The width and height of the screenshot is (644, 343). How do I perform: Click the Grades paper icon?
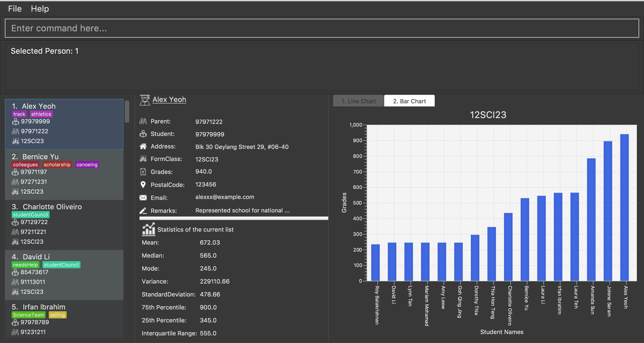coord(143,172)
